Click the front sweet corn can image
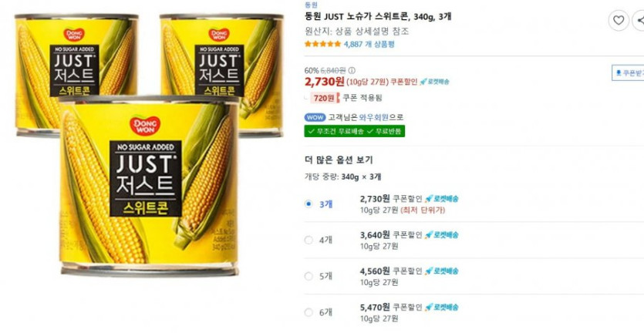This screenshot has height=333, width=644. click(149, 186)
